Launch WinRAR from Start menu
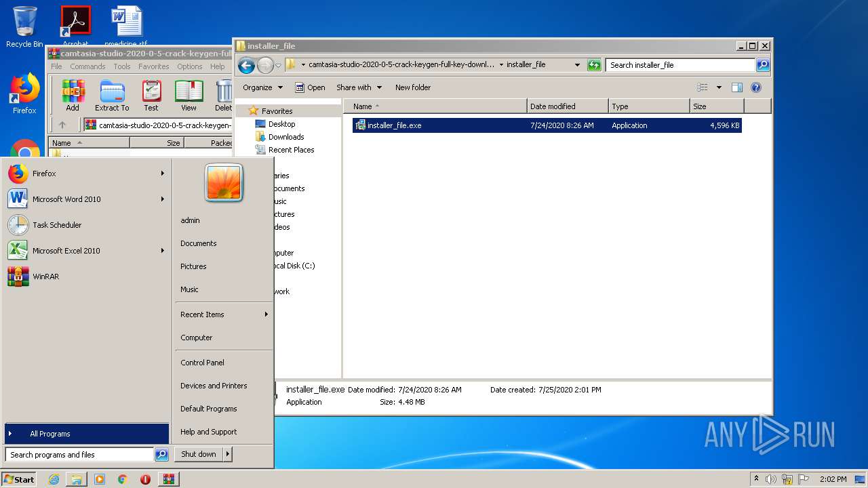Screen dimensions: 868x488 86,277
